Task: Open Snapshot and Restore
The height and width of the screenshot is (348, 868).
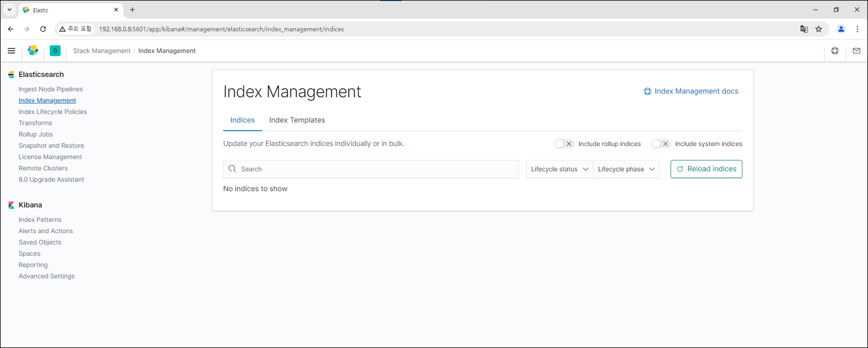Action: 51,146
